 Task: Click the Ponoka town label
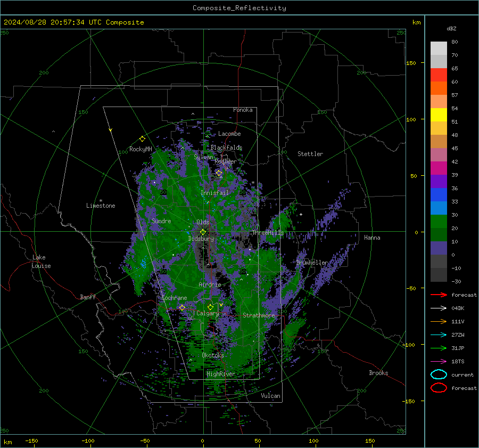243,110
